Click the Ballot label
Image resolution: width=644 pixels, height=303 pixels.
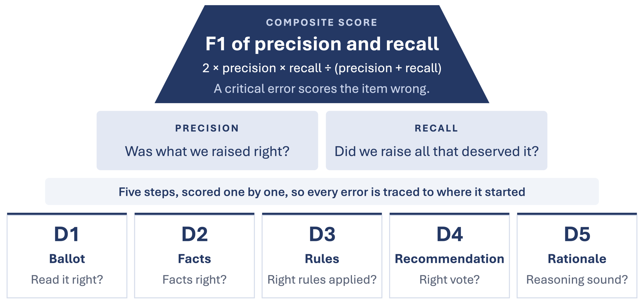67,259
